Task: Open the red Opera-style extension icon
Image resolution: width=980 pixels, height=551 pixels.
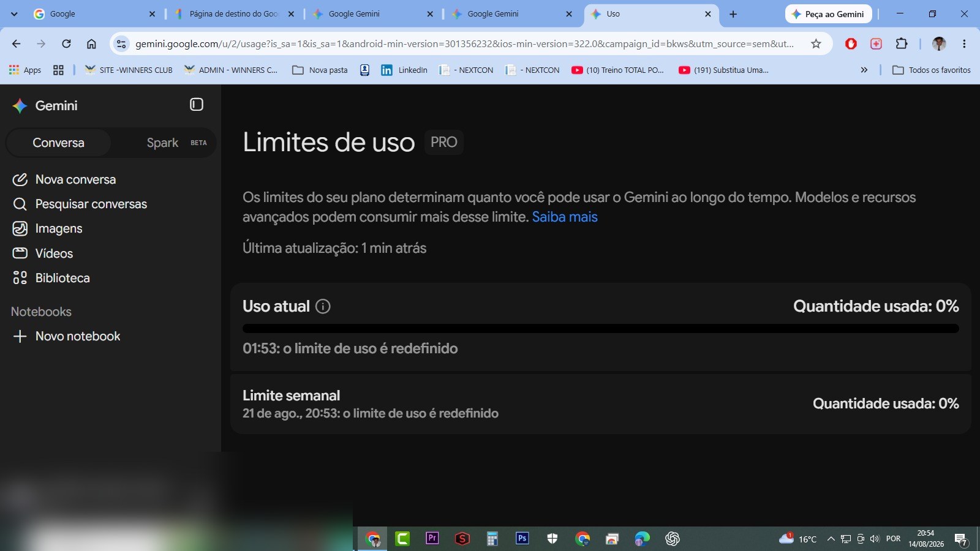Action: tap(851, 43)
